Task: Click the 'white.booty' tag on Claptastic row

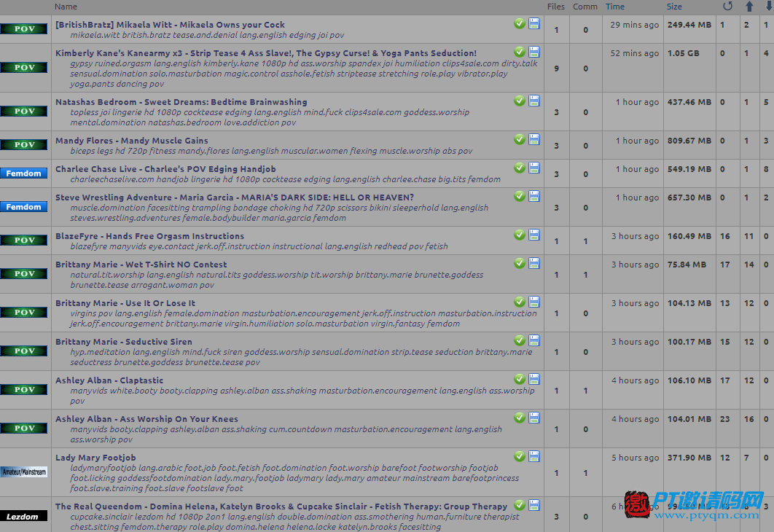Action: click(133, 391)
